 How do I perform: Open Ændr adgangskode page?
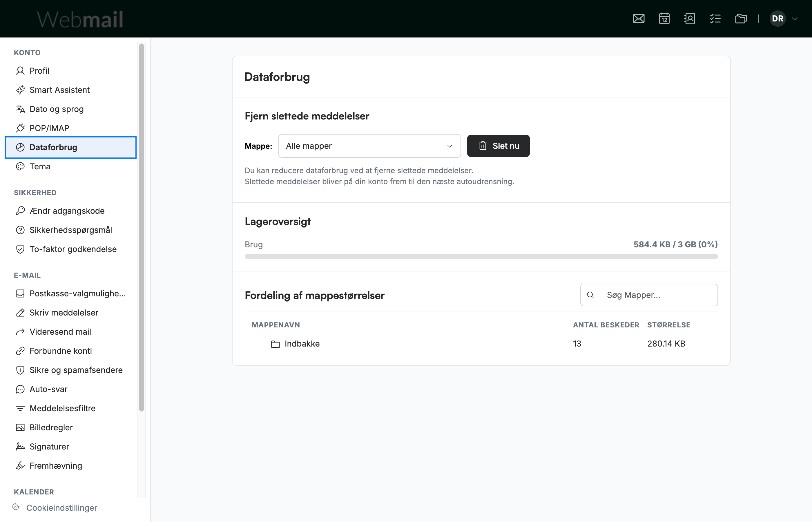click(x=71, y=211)
